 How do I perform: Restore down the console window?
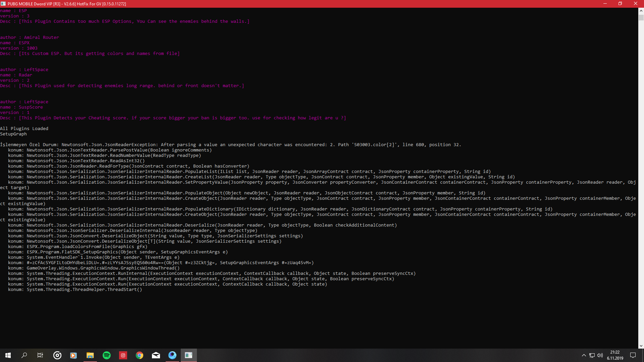pyautogui.click(x=620, y=4)
